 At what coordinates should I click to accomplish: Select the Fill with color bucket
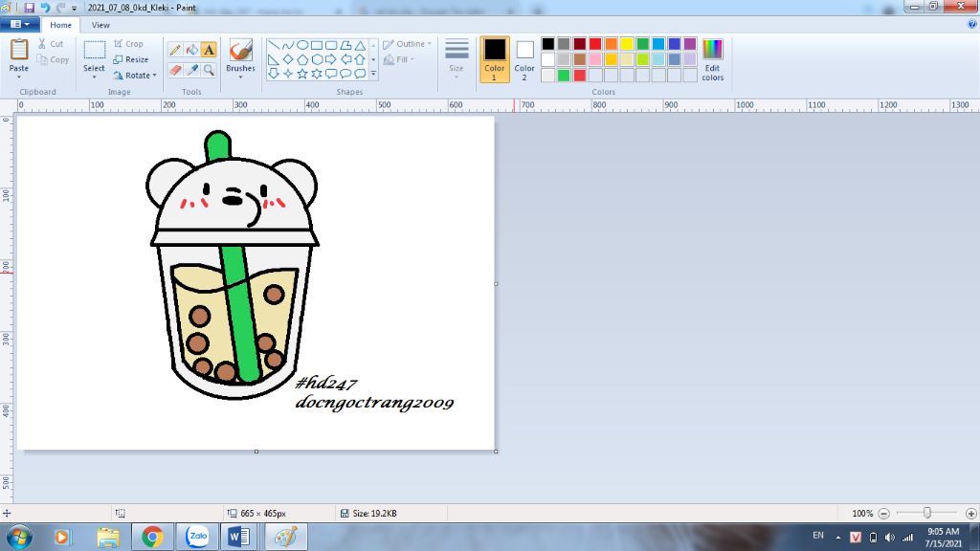(191, 50)
